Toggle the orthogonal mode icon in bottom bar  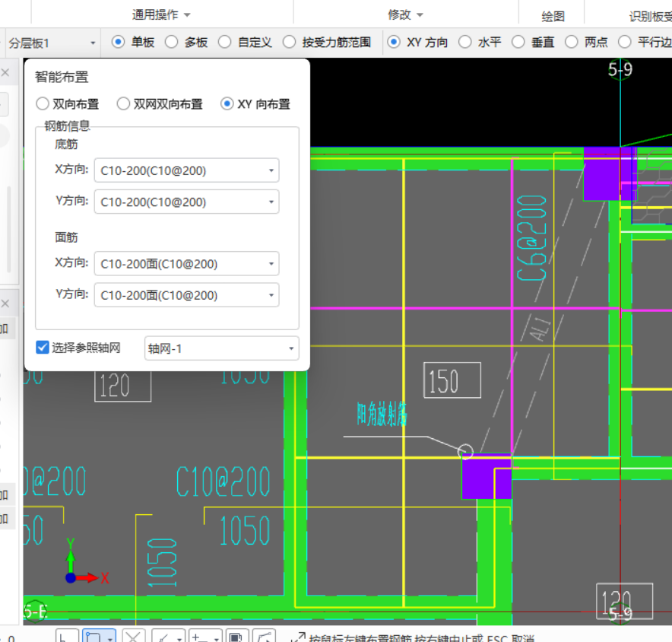[x=67, y=637]
